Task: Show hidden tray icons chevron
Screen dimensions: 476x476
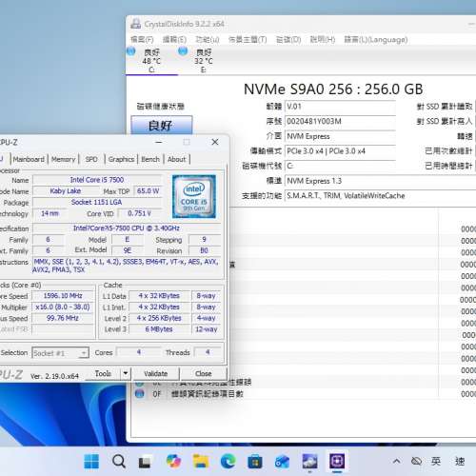Action: click(x=396, y=461)
